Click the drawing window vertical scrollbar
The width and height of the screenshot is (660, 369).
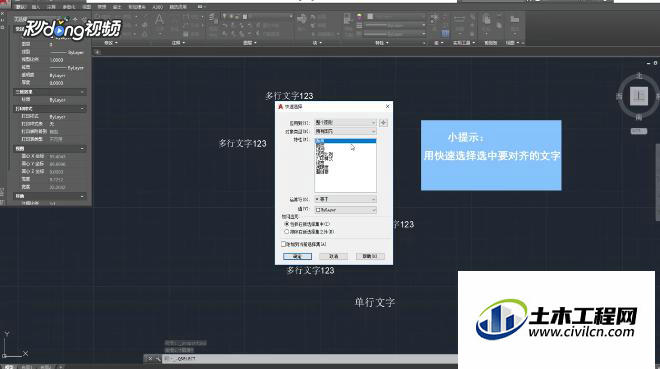tap(657, 183)
